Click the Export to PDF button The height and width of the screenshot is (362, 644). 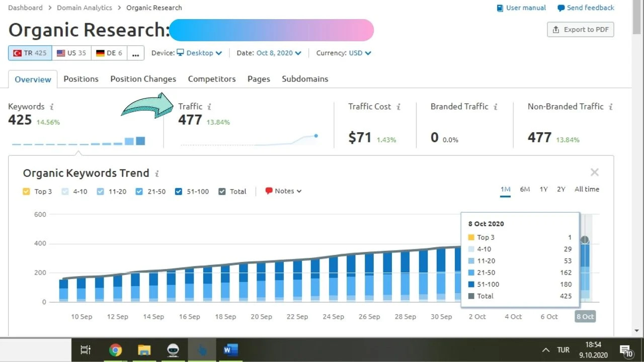pos(581,30)
